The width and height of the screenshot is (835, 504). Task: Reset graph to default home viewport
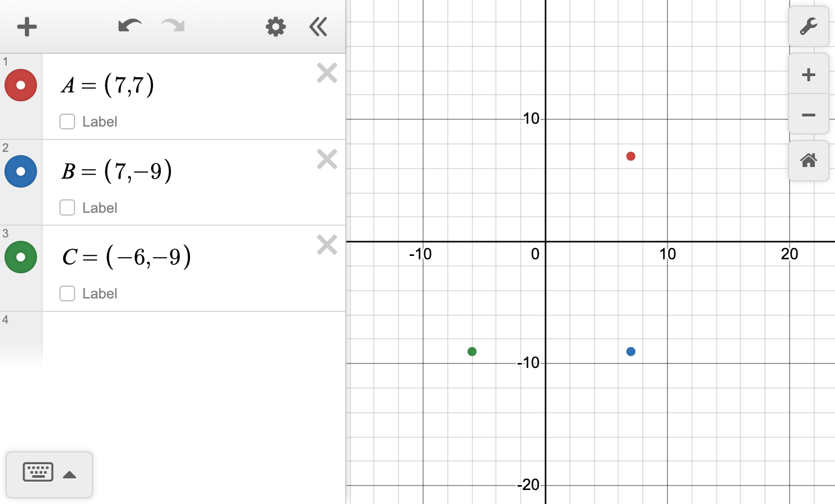(808, 161)
